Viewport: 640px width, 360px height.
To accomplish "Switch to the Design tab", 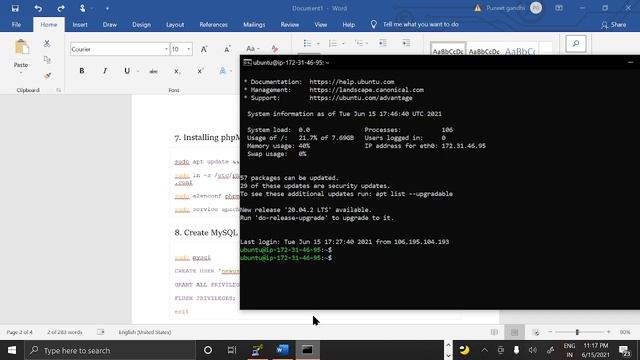I will (x=141, y=24).
